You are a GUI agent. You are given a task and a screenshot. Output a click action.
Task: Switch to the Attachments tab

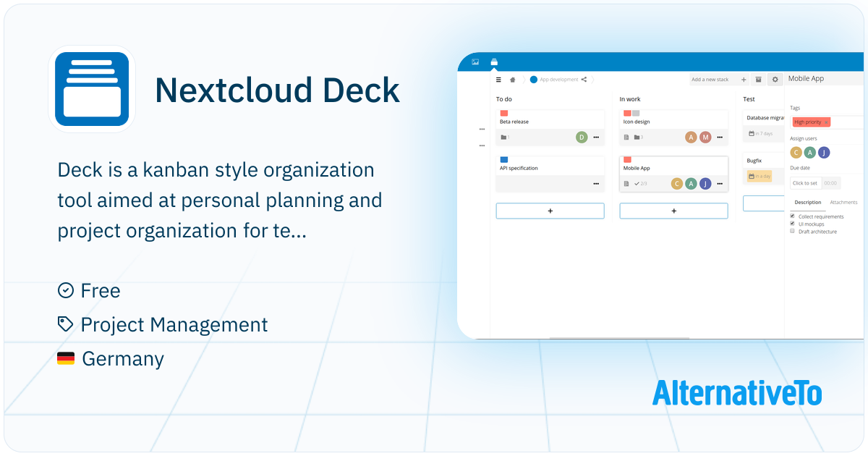(843, 203)
